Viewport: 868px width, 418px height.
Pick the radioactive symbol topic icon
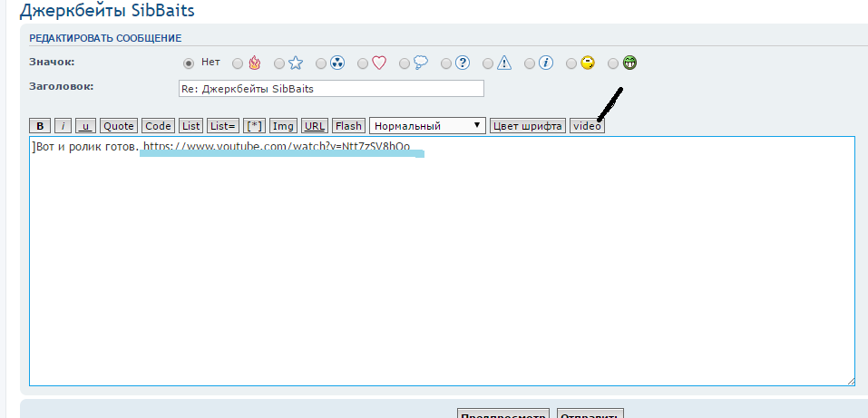point(321,63)
